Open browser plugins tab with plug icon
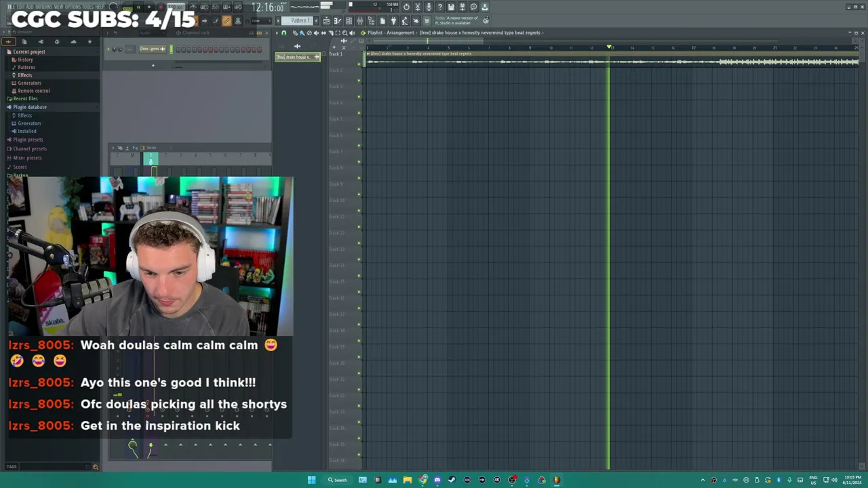 41,41
